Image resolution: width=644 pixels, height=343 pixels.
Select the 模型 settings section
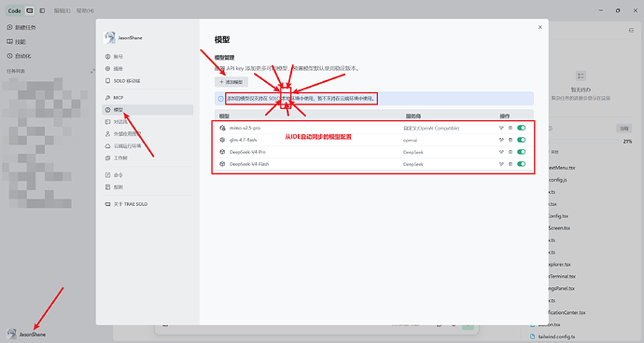(x=147, y=110)
